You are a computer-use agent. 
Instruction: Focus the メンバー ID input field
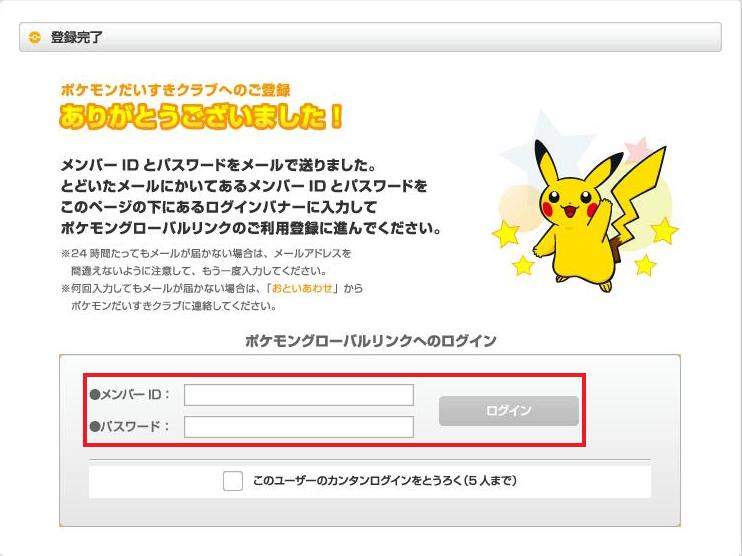pyautogui.click(x=298, y=395)
